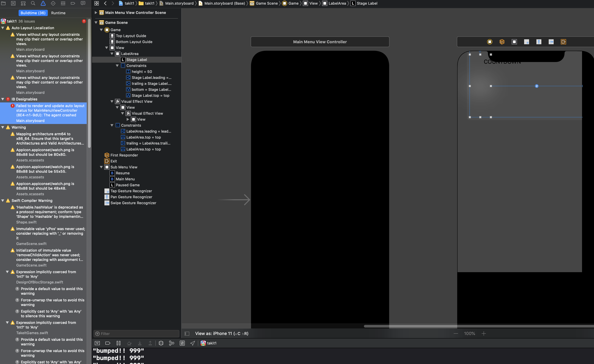
Task: Click the Debug Memory Graph icon
Action: tap(172, 343)
